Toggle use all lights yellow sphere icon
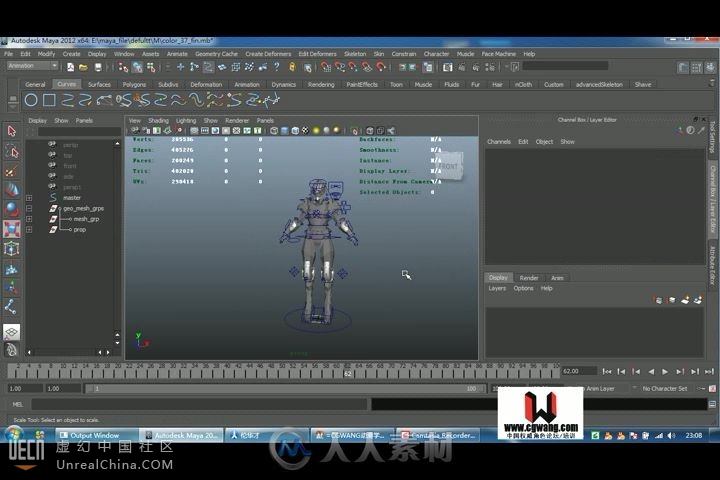Image resolution: width=720 pixels, height=480 pixels. pos(316,131)
